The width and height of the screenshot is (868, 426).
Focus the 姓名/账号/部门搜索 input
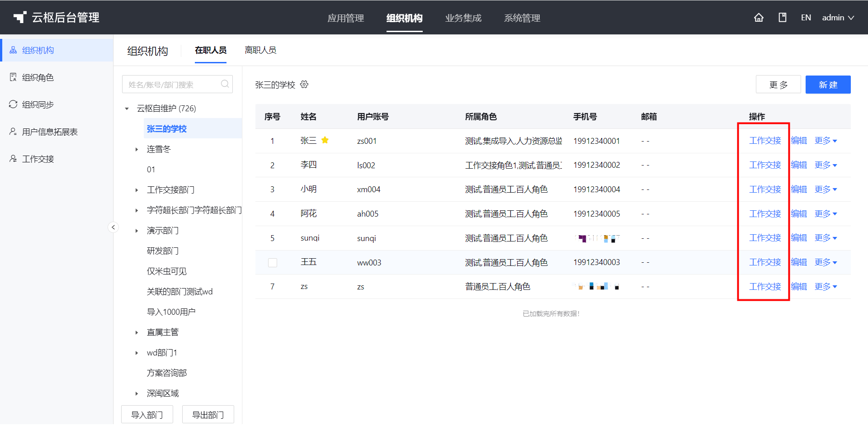click(x=177, y=85)
